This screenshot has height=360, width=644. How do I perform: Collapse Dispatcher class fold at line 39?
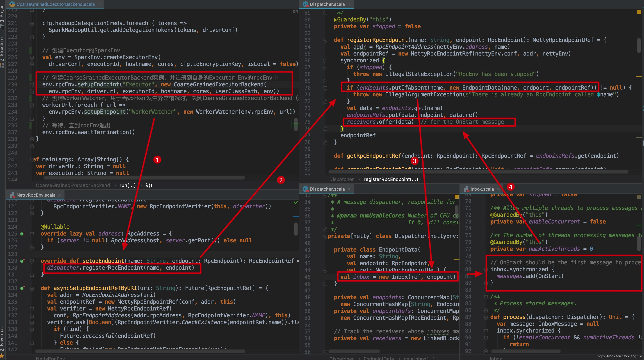pos(325,236)
